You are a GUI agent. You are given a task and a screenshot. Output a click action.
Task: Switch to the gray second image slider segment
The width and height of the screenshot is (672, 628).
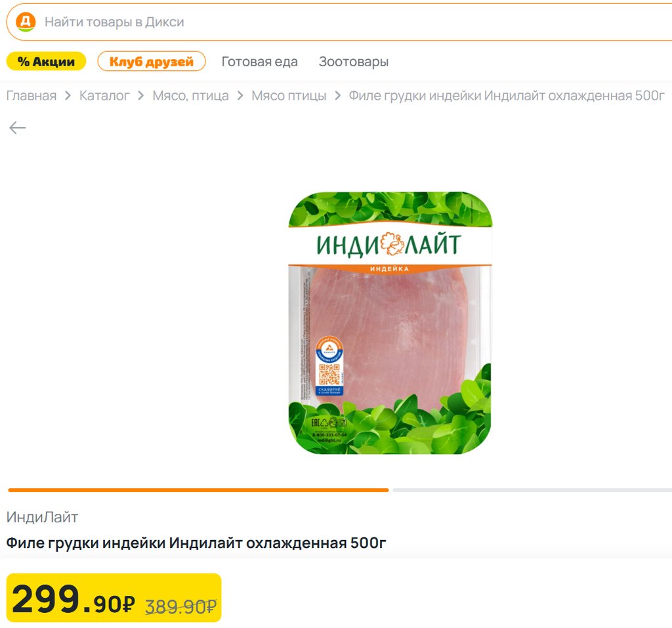(x=532, y=490)
